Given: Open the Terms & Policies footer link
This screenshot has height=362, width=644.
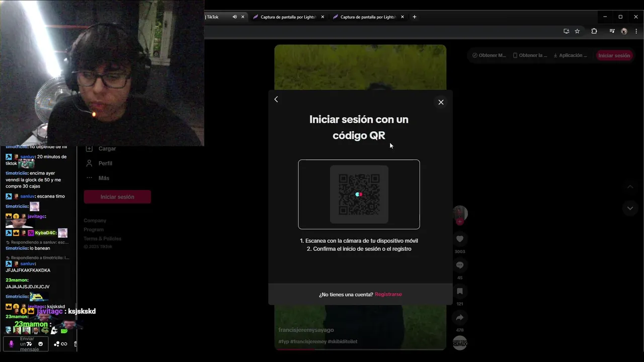Looking at the screenshot, I should pos(103,239).
